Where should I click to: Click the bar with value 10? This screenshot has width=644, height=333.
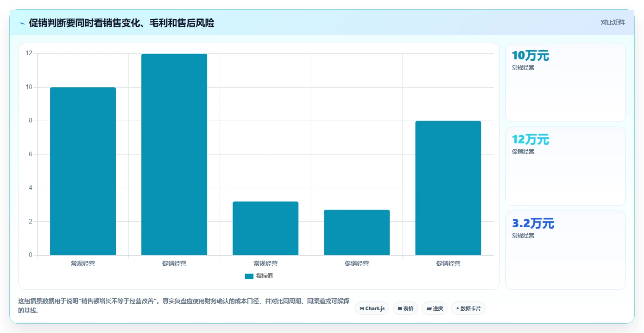(83, 171)
